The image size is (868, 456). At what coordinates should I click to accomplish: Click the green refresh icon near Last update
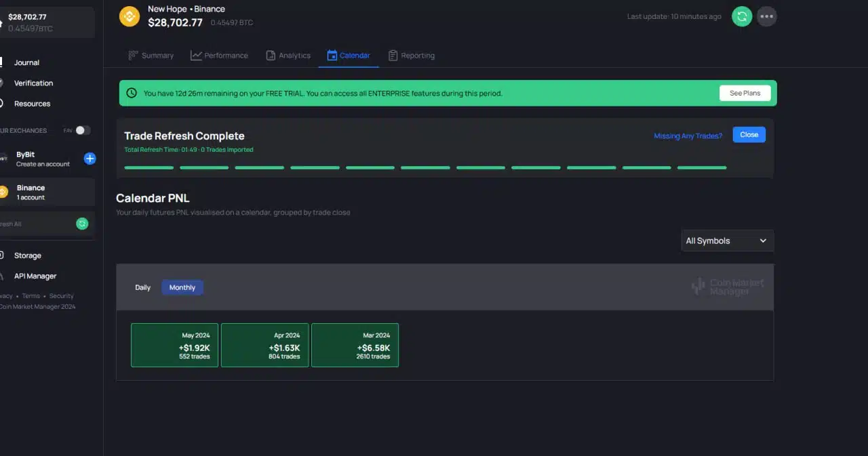click(x=742, y=16)
